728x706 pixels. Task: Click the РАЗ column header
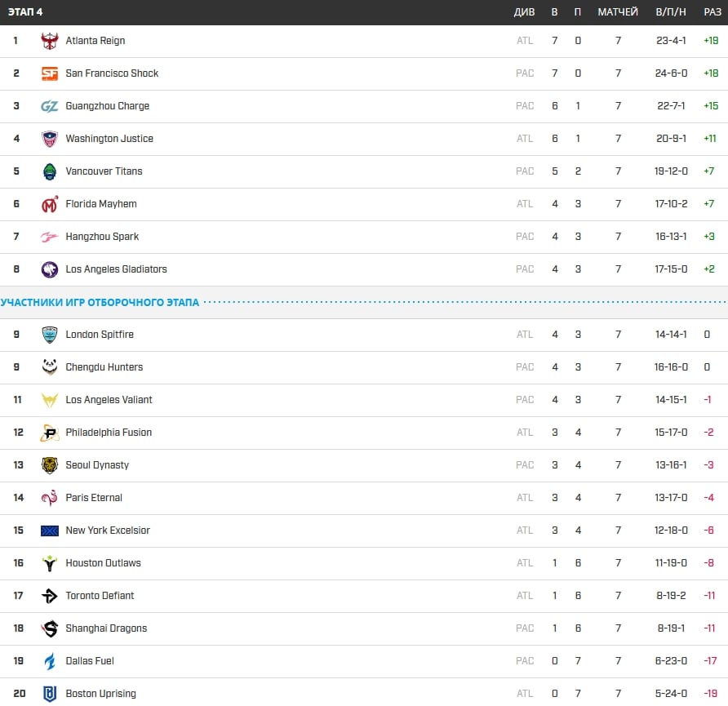point(712,12)
